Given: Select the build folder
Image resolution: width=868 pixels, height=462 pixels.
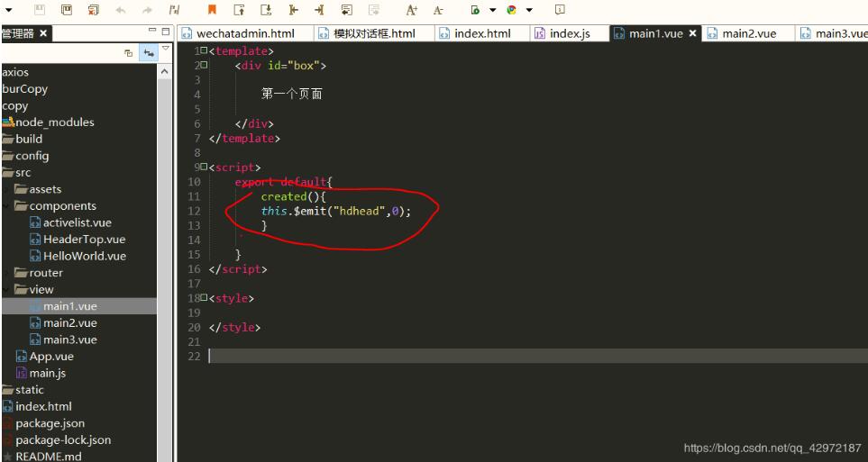Looking at the screenshot, I should (x=29, y=139).
